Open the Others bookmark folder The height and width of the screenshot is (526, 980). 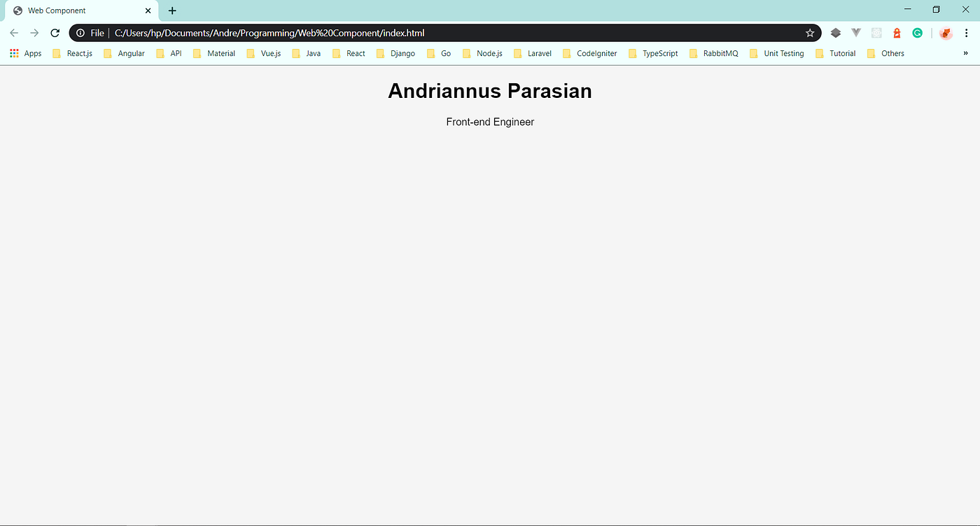pyautogui.click(x=885, y=53)
